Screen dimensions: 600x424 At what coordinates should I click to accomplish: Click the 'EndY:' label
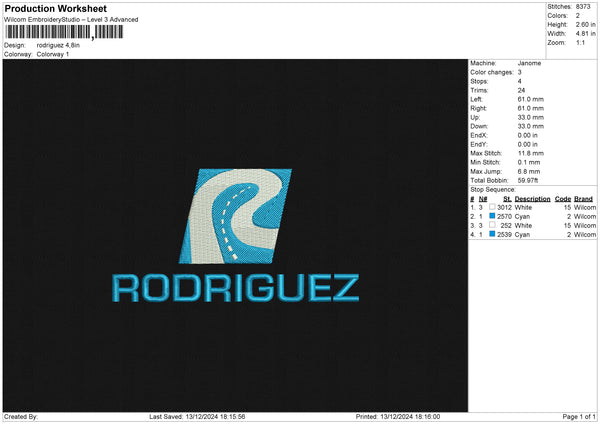479,144
